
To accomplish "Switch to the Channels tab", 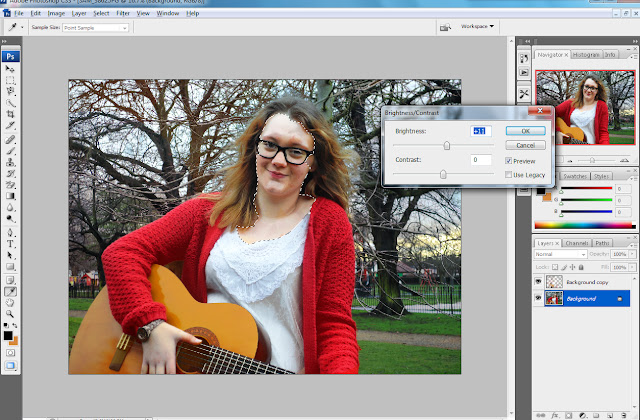I will (x=577, y=243).
